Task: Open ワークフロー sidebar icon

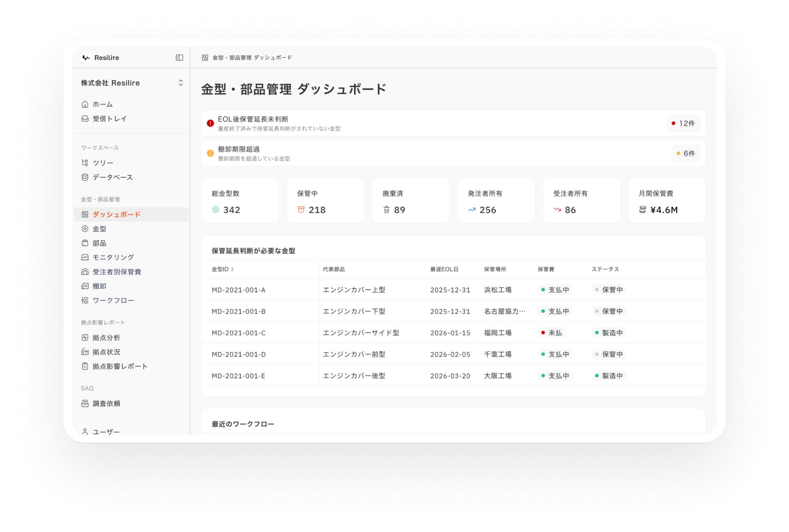Action: [x=85, y=300]
